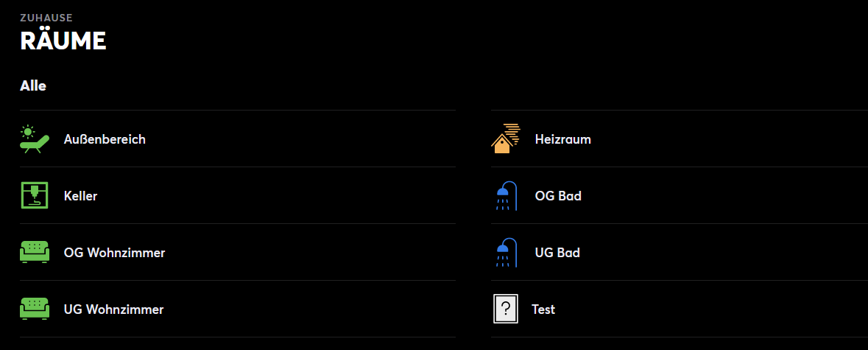
Task: Click the ZUHAUSE breadcrumb label
Action: tap(46, 17)
